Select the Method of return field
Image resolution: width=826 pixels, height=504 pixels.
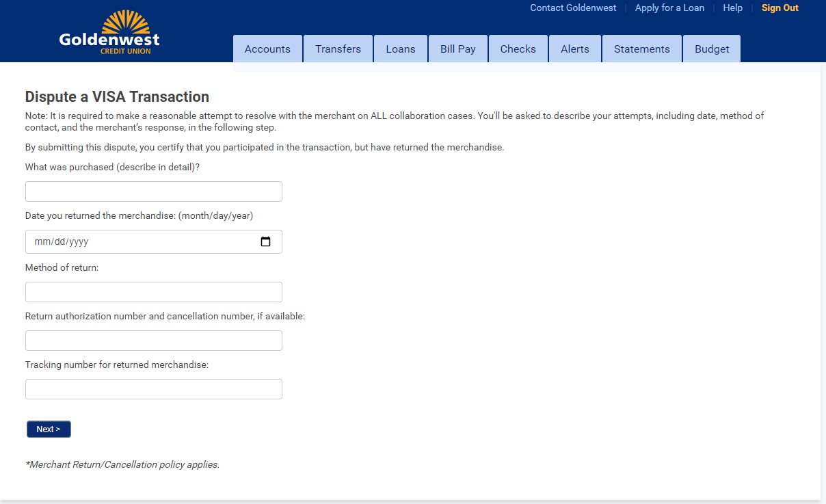(x=154, y=292)
